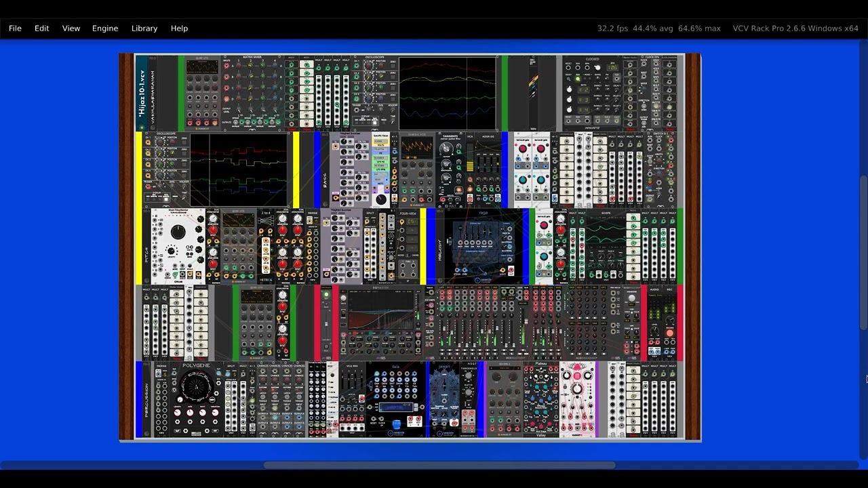Click the second-row oscilloscope stepped waveform screen
The height and width of the screenshot is (488, 868).
(x=239, y=169)
